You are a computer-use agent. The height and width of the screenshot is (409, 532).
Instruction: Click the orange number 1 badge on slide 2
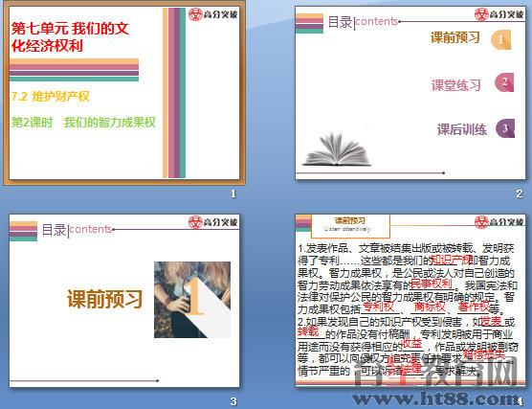click(x=500, y=39)
